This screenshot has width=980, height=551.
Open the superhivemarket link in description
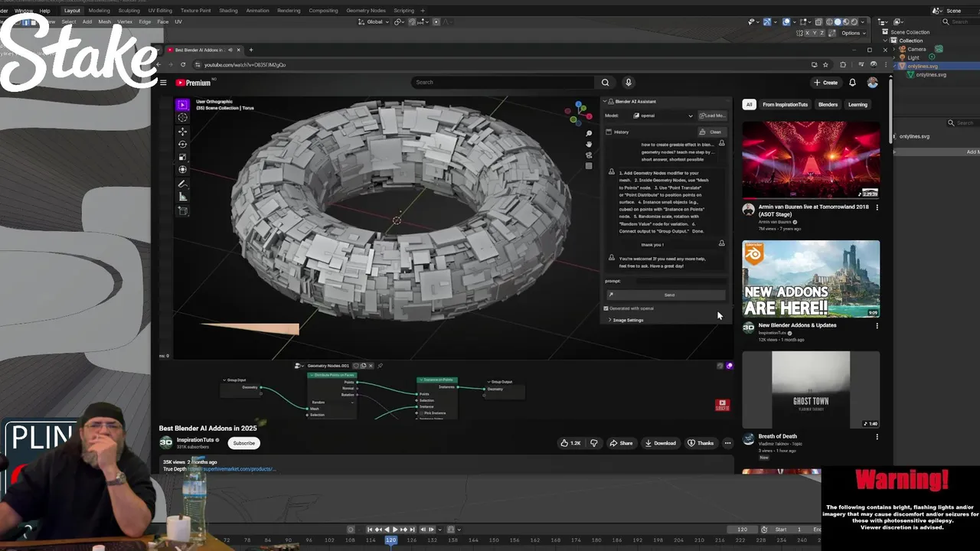coord(232,469)
